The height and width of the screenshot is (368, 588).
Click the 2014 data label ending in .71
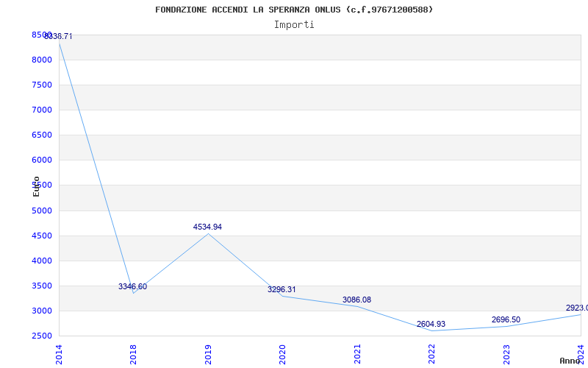coord(58,36)
